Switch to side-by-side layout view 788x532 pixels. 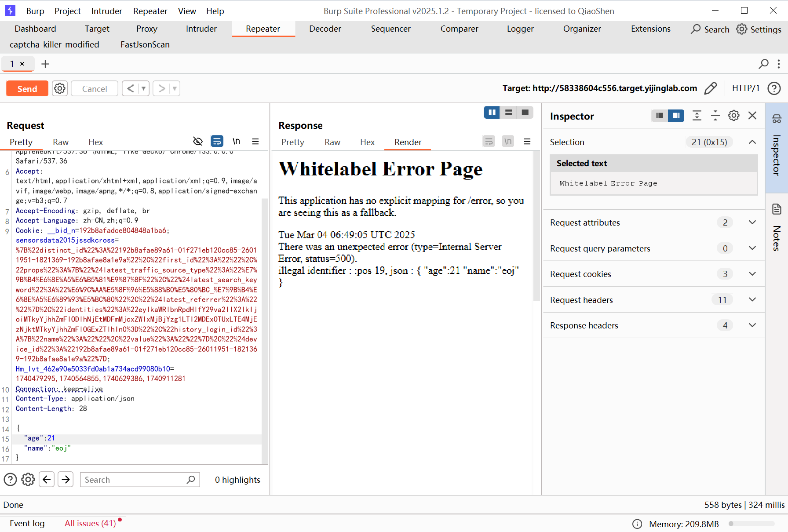[x=492, y=113]
